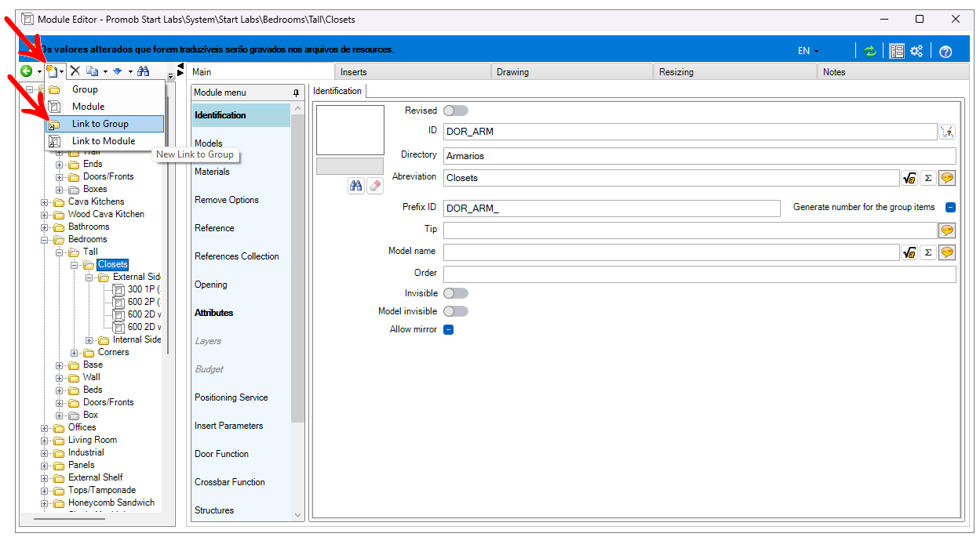Click the delete X icon in tree toolbar
The width and height of the screenshot is (980, 537).
click(75, 71)
